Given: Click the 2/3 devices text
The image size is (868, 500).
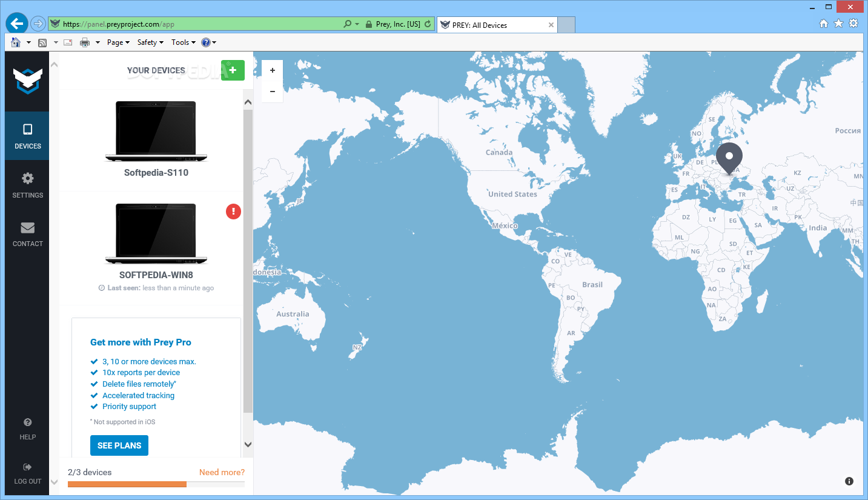Looking at the screenshot, I should click(90, 472).
